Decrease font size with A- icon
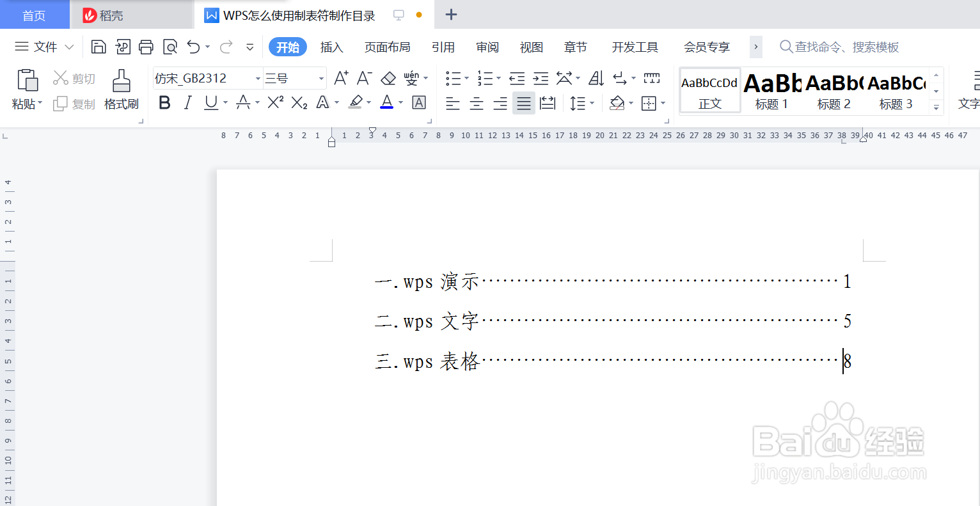This screenshot has width=980, height=506. pyautogui.click(x=364, y=78)
